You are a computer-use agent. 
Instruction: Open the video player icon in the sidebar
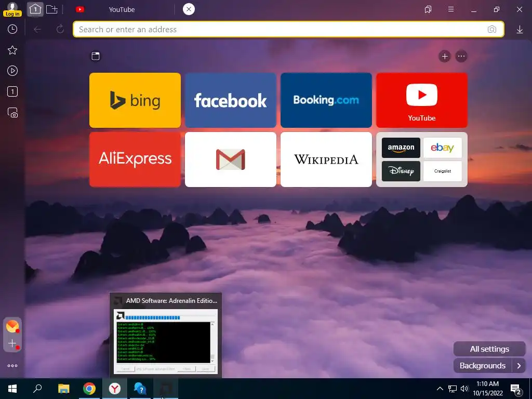(x=12, y=71)
